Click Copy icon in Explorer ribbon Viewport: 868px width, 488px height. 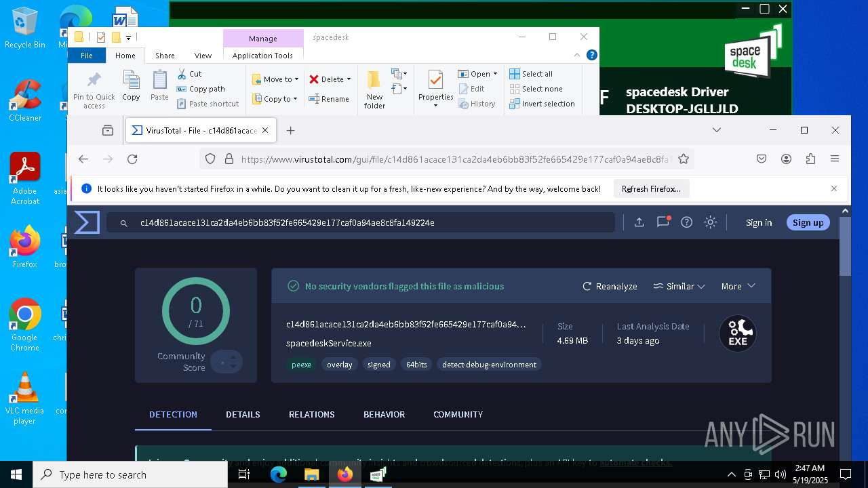click(131, 85)
